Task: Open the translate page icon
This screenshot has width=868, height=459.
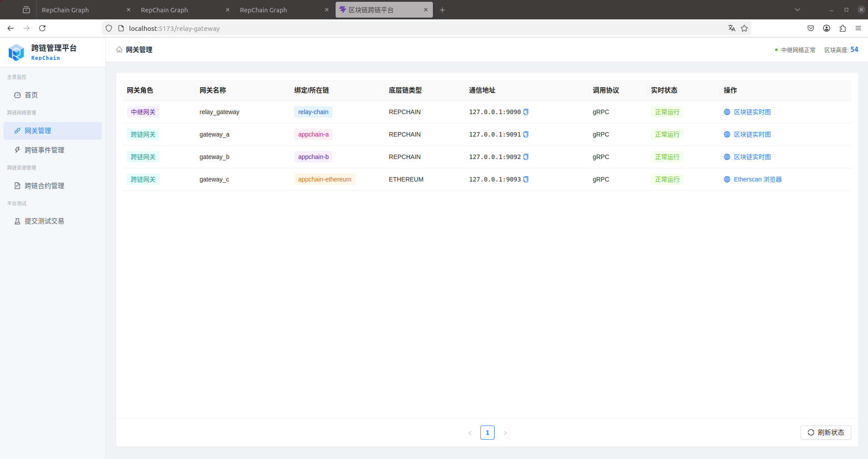Action: tap(731, 28)
